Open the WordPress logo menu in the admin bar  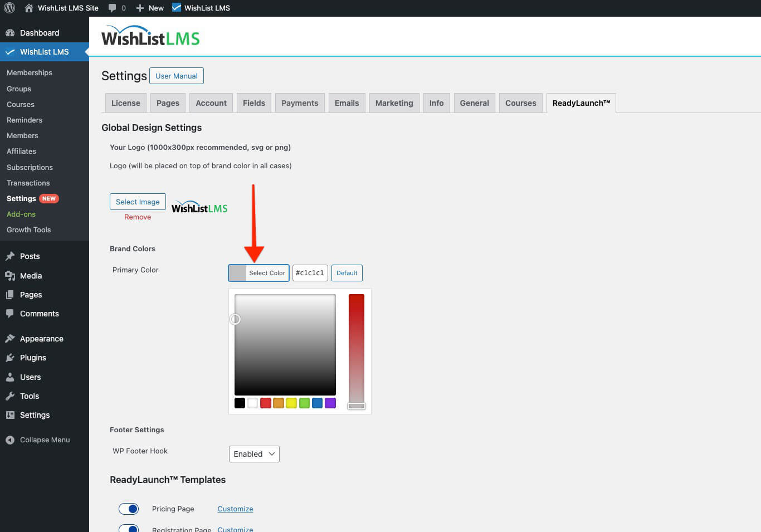[x=9, y=8]
